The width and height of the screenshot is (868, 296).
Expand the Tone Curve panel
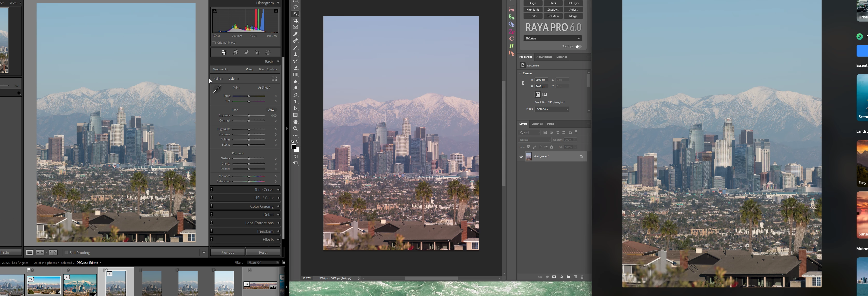click(x=264, y=190)
